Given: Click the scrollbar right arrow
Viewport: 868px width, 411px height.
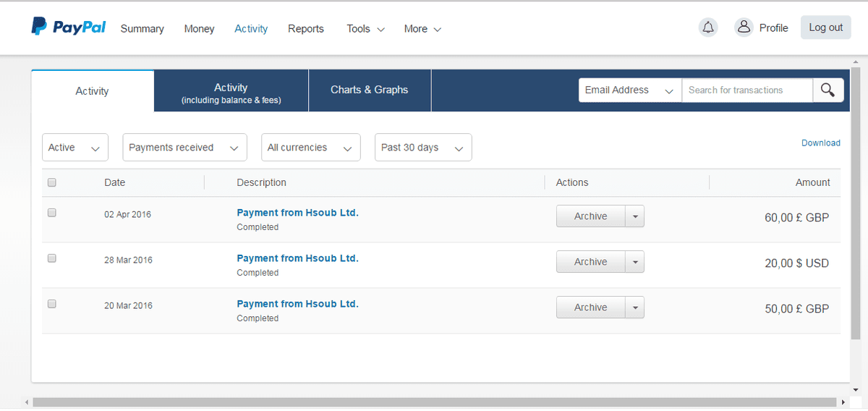Looking at the screenshot, I should pos(843,402).
